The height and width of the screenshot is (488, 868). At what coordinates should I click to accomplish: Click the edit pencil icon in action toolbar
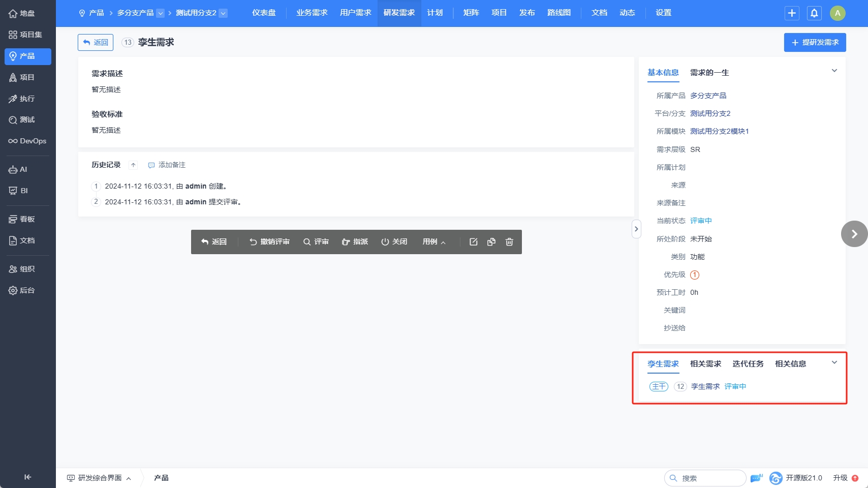coord(473,242)
